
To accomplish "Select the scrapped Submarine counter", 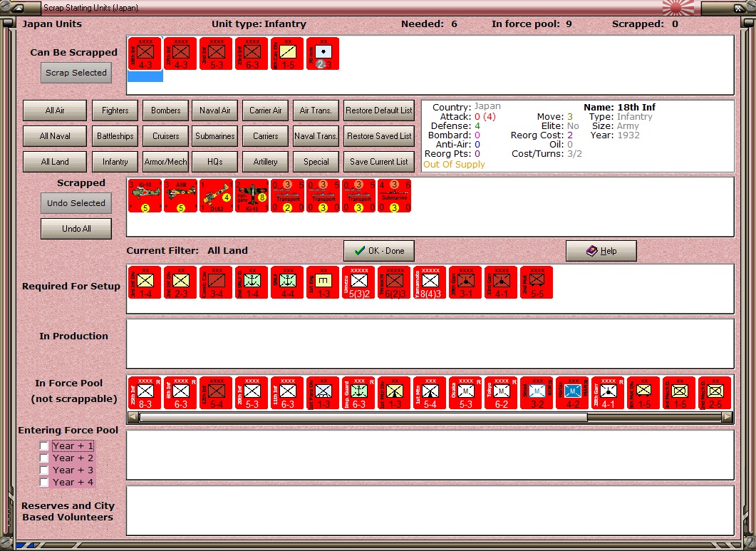I will 395,196.
